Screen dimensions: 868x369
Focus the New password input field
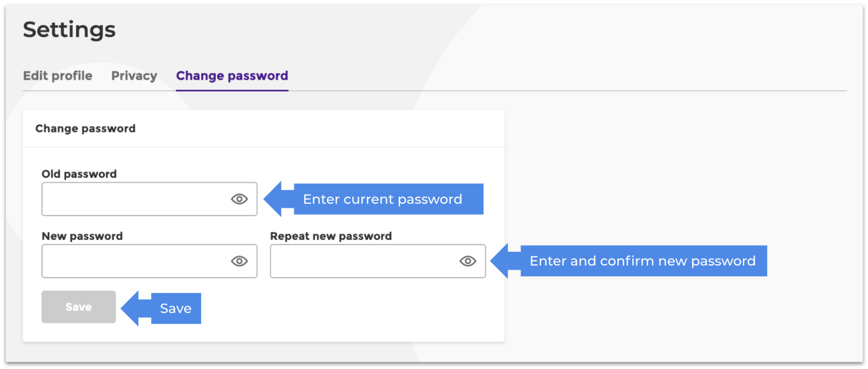[x=130, y=261]
